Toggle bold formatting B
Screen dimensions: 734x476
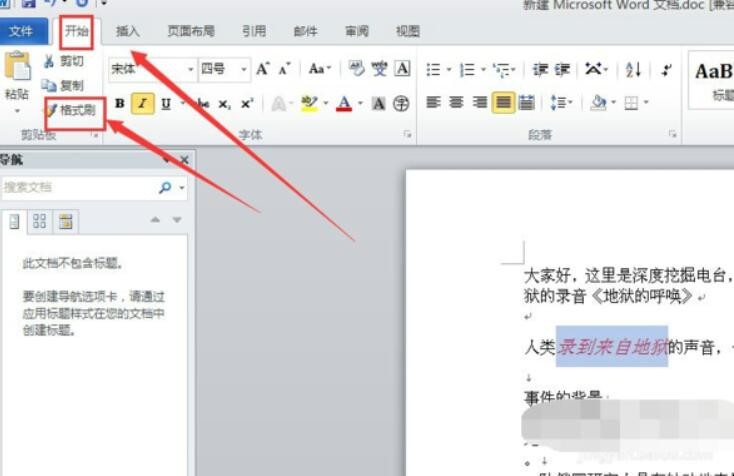click(x=120, y=103)
